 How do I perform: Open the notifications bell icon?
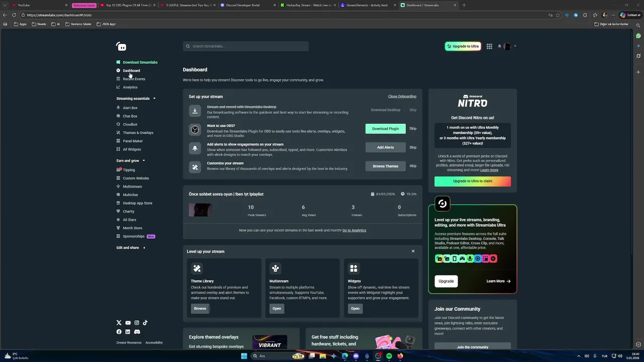500,46
